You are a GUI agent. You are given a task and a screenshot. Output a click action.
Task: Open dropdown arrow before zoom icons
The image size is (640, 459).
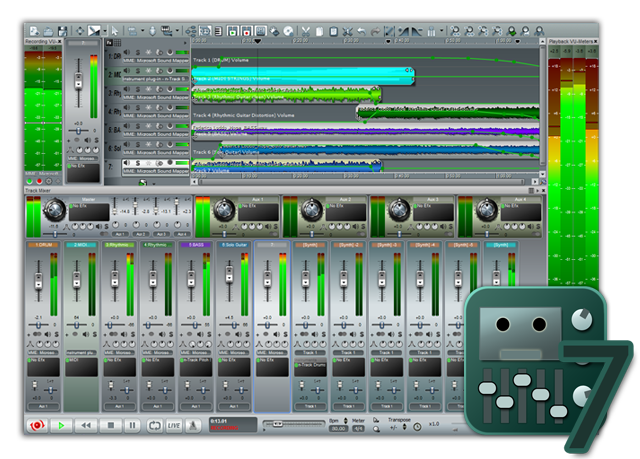442,31
